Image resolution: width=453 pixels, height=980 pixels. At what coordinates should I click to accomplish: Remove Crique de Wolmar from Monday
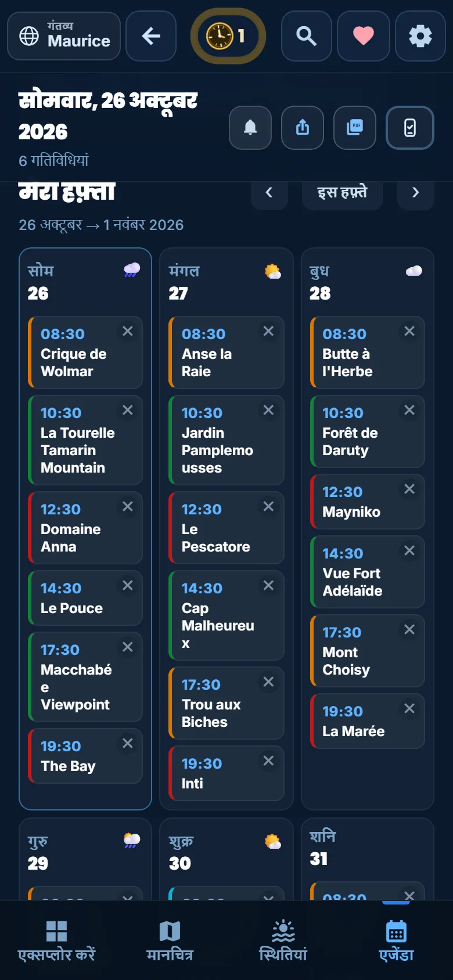(128, 331)
